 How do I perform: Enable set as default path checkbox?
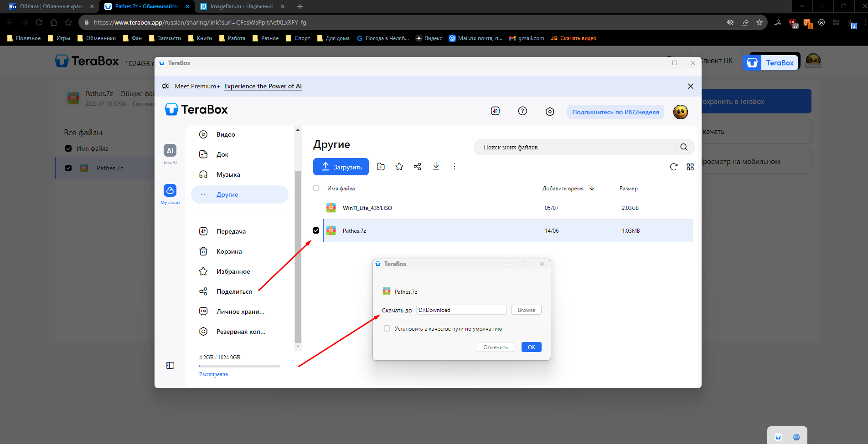[x=387, y=328]
